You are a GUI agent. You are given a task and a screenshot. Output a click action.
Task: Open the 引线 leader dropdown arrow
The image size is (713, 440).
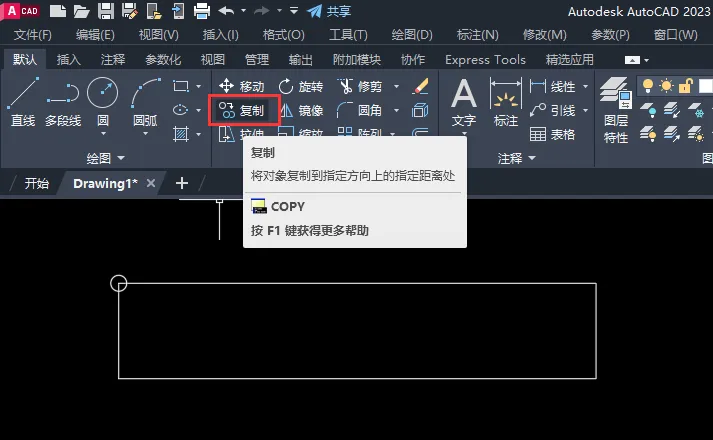(585, 110)
